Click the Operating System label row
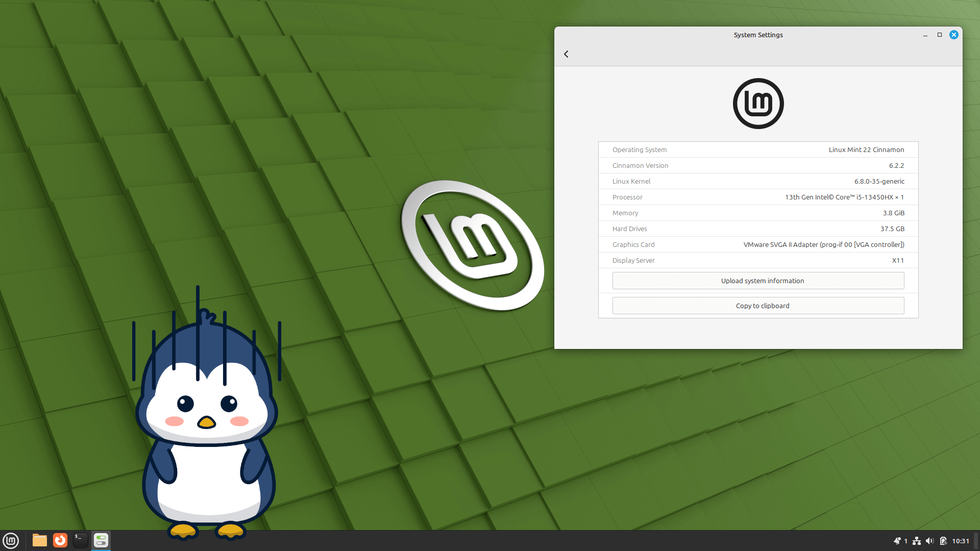Image resolution: width=980 pixels, height=551 pixels. 758,149
